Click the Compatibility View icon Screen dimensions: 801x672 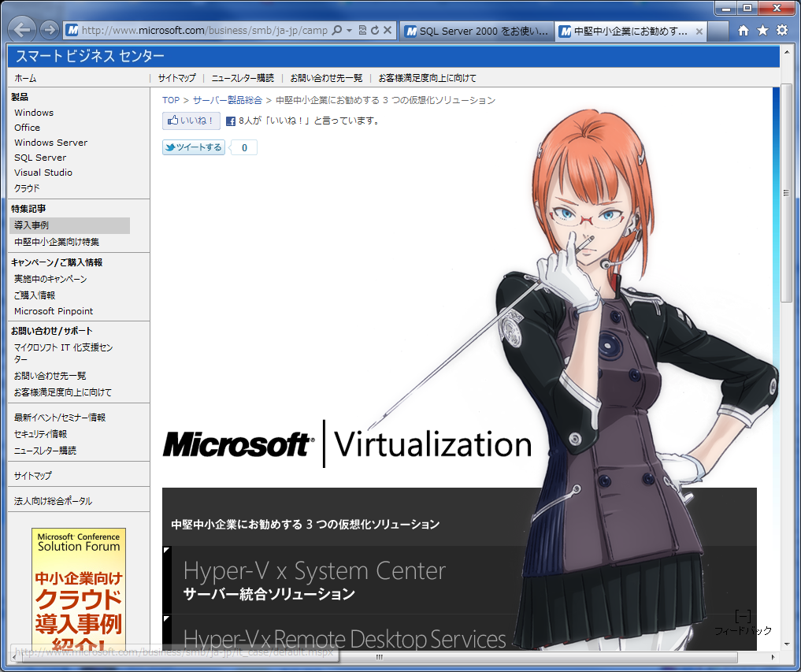[362, 31]
